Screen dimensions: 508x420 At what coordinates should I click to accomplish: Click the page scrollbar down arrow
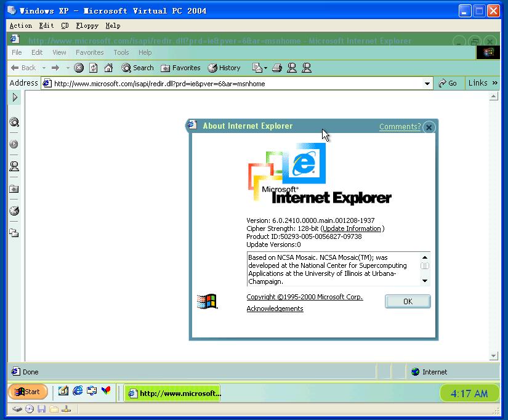[x=493, y=356]
